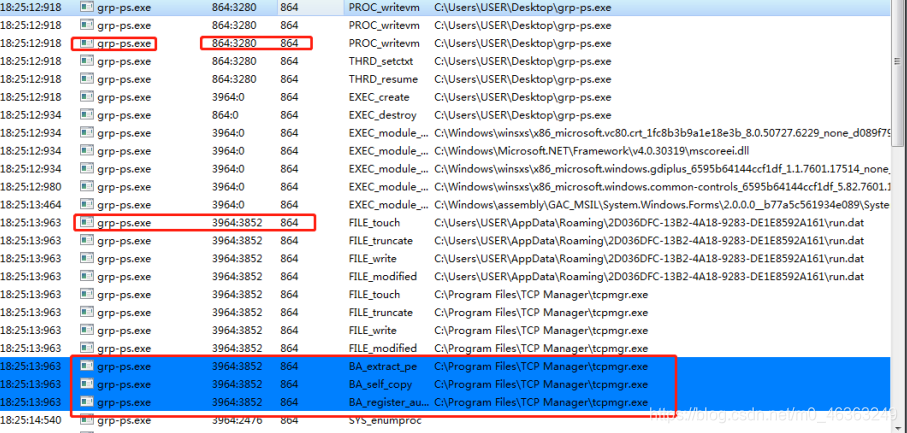Click the process icon in the FILE_touch run.dat row
This screenshot has height=433, width=907.
coord(87,223)
